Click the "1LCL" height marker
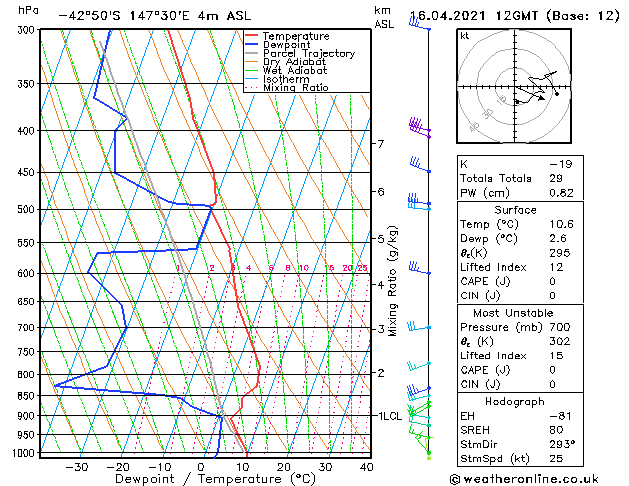 [x=390, y=416]
